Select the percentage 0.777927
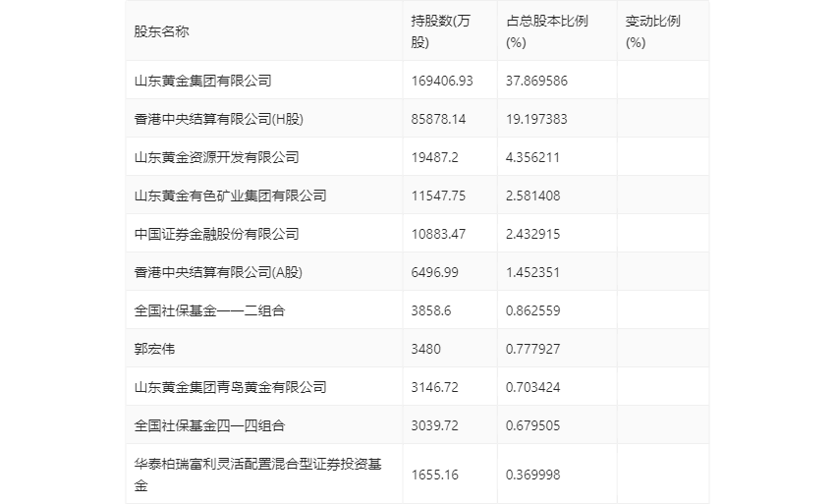 [x=533, y=349]
